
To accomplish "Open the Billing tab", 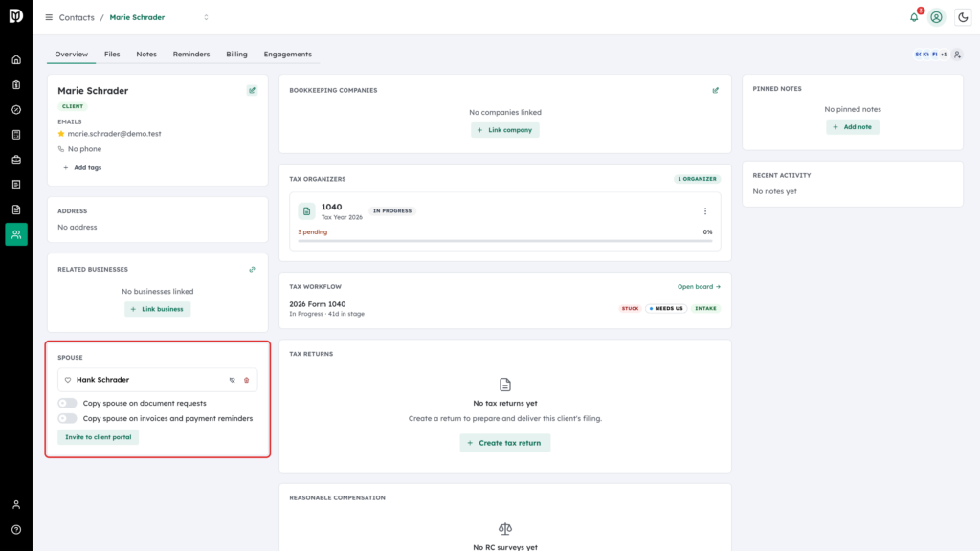I will tap(237, 55).
